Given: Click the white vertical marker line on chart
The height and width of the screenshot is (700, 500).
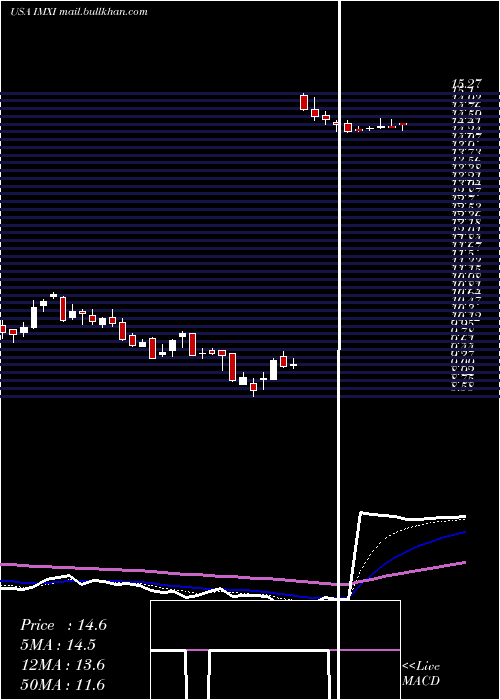Looking at the screenshot, I should (x=340, y=350).
